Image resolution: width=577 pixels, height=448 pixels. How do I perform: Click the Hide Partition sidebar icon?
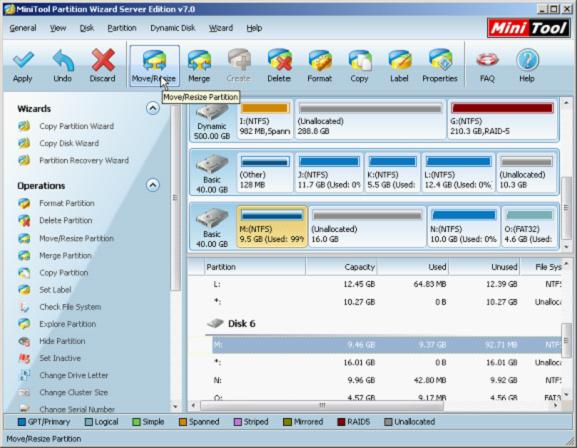[x=24, y=341]
